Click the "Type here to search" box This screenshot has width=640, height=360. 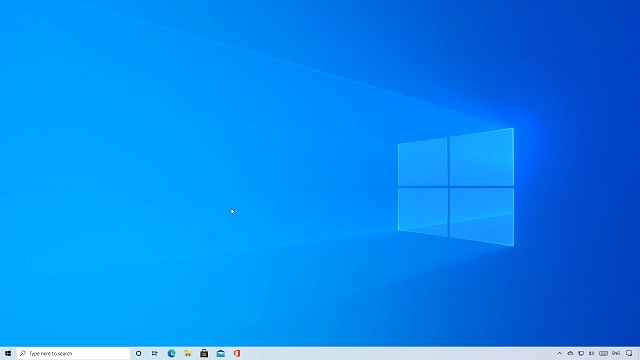pyautogui.click(x=73, y=353)
